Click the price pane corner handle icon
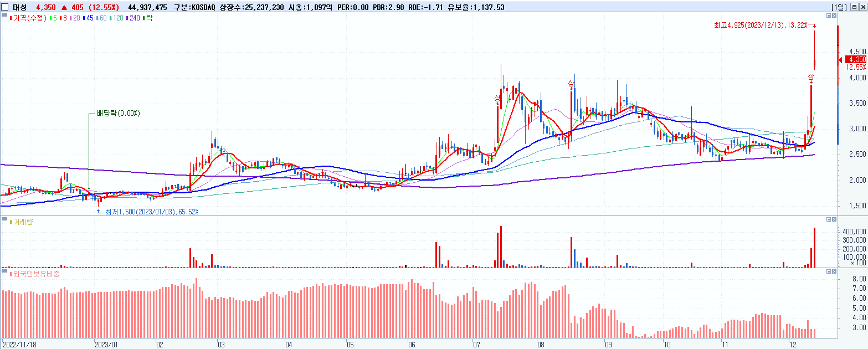The height and width of the screenshot is (349, 868). (x=3, y=16)
